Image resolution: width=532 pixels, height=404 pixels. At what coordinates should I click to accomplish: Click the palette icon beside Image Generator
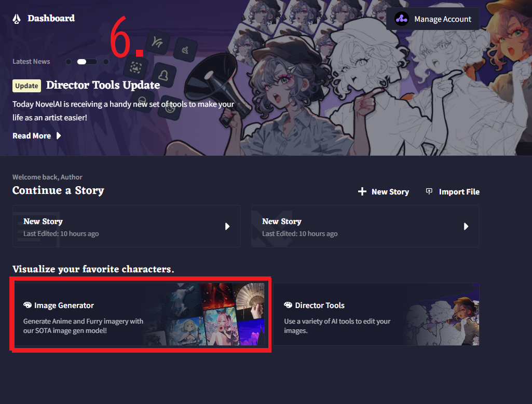click(28, 305)
